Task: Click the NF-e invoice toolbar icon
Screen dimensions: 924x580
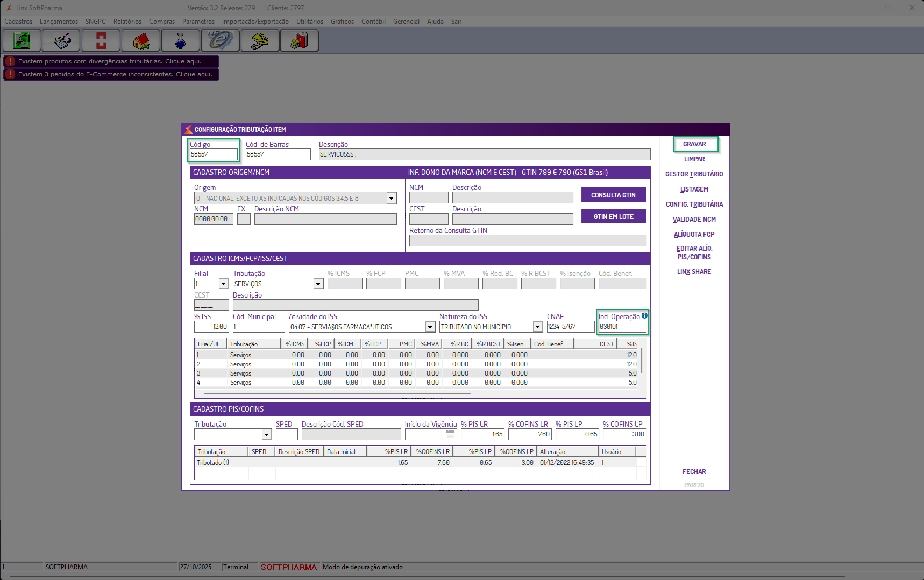Action: [x=221, y=40]
